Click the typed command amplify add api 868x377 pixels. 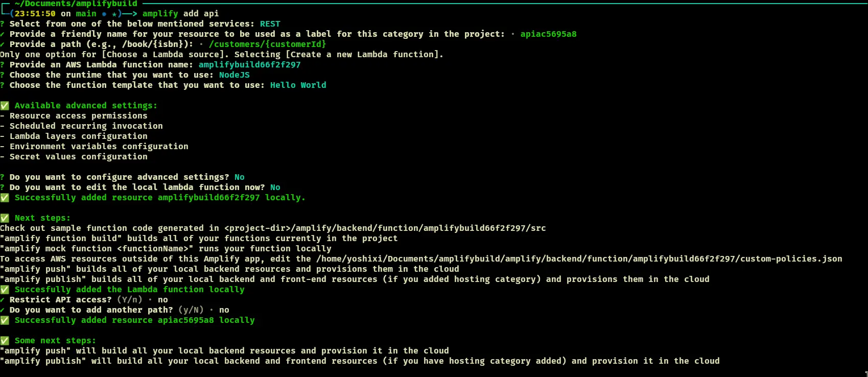180,14
